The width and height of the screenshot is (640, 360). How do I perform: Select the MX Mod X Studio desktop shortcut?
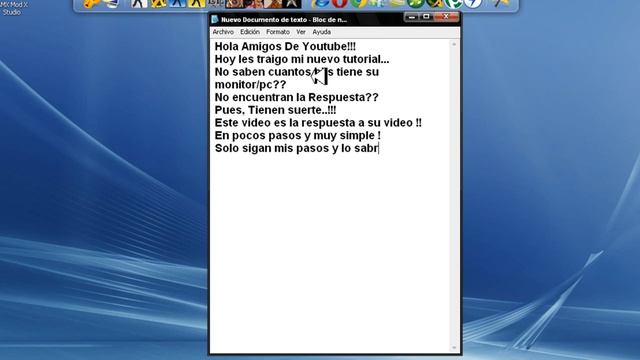pos(13,8)
